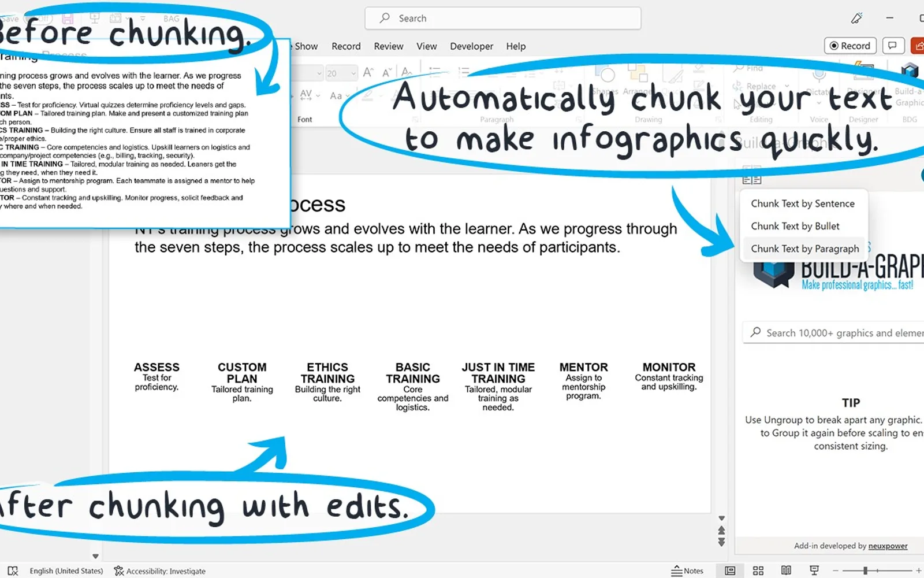Jump to previous slide with double up arrow
Screen dimensions: 924x578
721,530
